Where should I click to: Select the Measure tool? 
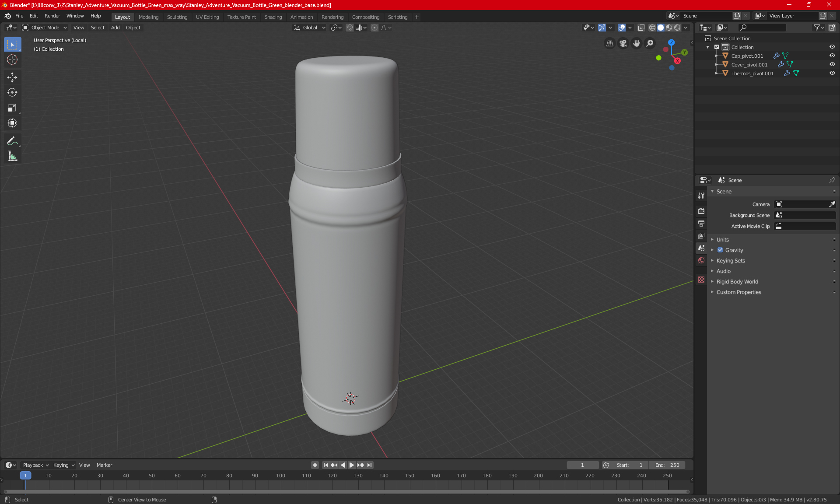click(x=12, y=156)
